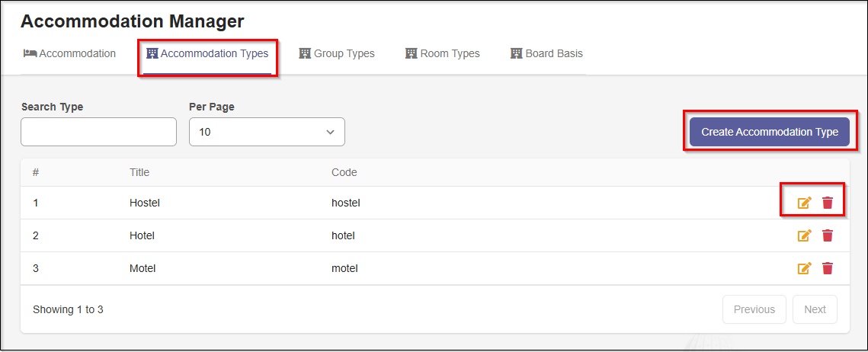Click the building icon beside Group Types

pyautogui.click(x=305, y=53)
